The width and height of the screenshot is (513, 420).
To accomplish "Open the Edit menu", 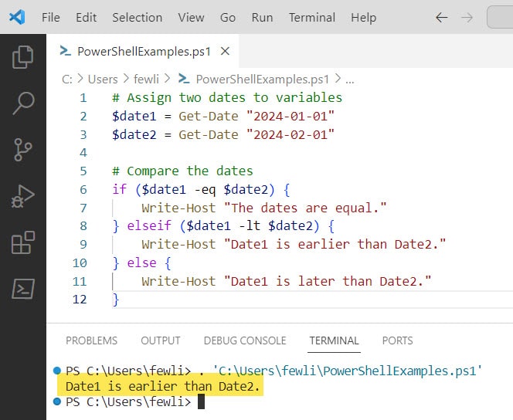I will click(86, 17).
